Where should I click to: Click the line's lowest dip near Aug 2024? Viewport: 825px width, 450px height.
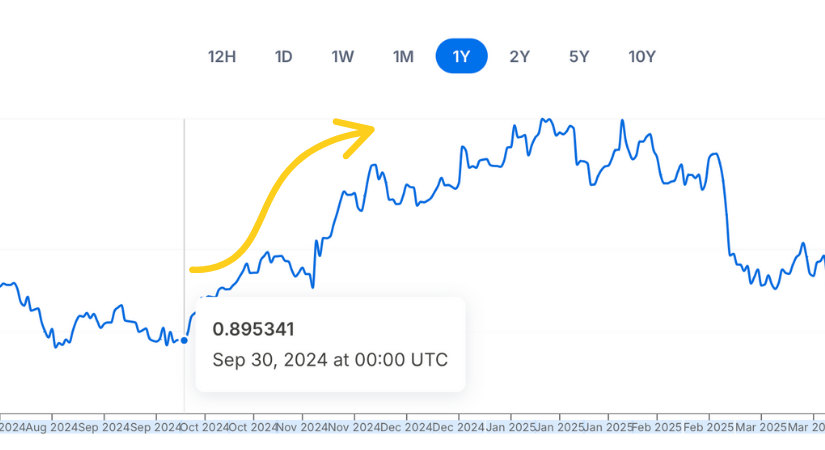(55, 346)
